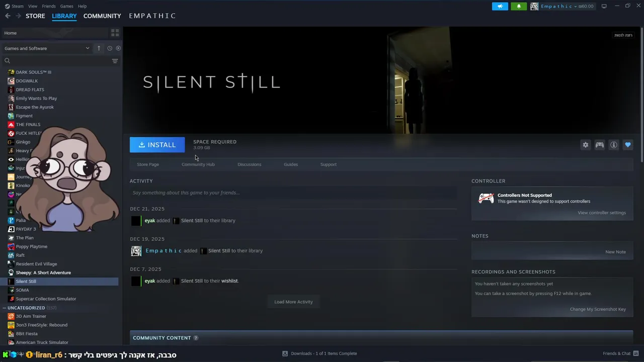Click the Empathic profile avatar in header
Viewport: 644px width, 362px height.
point(534,6)
